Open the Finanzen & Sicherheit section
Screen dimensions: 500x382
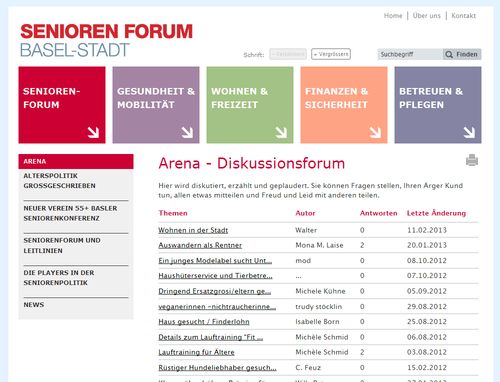tap(344, 105)
